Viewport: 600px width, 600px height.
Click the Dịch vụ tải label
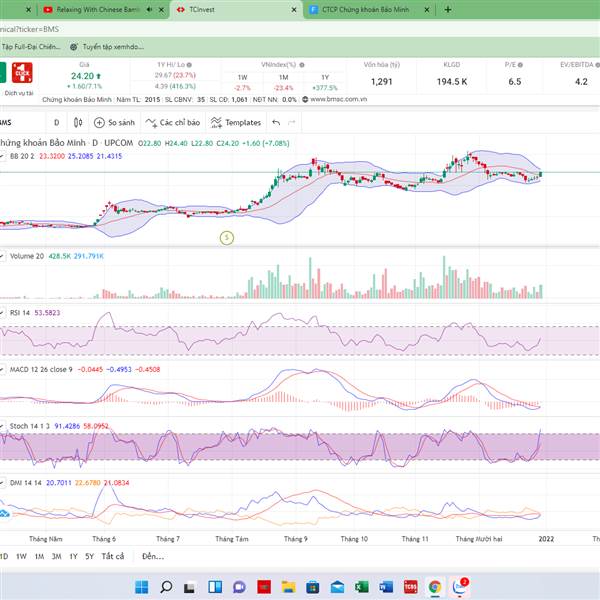click(19, 93)
